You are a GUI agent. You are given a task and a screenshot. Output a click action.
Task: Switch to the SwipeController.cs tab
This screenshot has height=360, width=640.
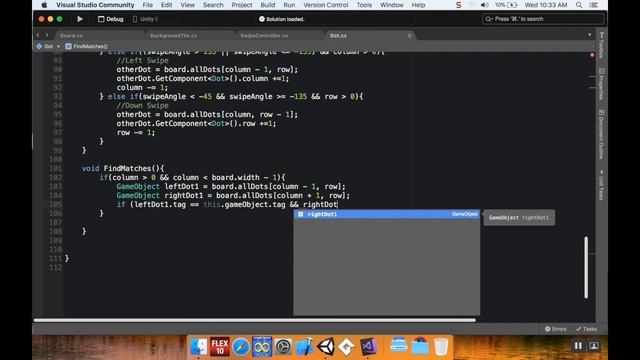click(x=264, y=36)
